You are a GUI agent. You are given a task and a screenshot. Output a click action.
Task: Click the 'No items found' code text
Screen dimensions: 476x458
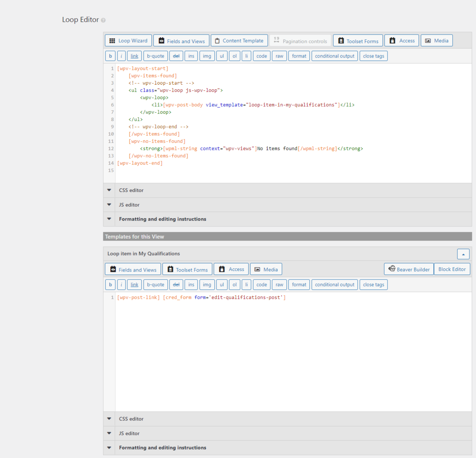coord(277,149)
